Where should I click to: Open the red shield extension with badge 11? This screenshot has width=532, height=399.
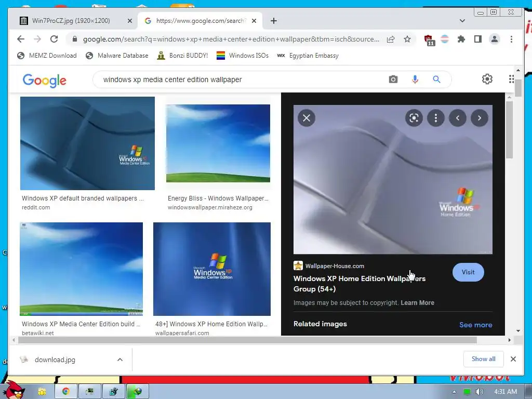pyautogui.click(x=429, y=39)
